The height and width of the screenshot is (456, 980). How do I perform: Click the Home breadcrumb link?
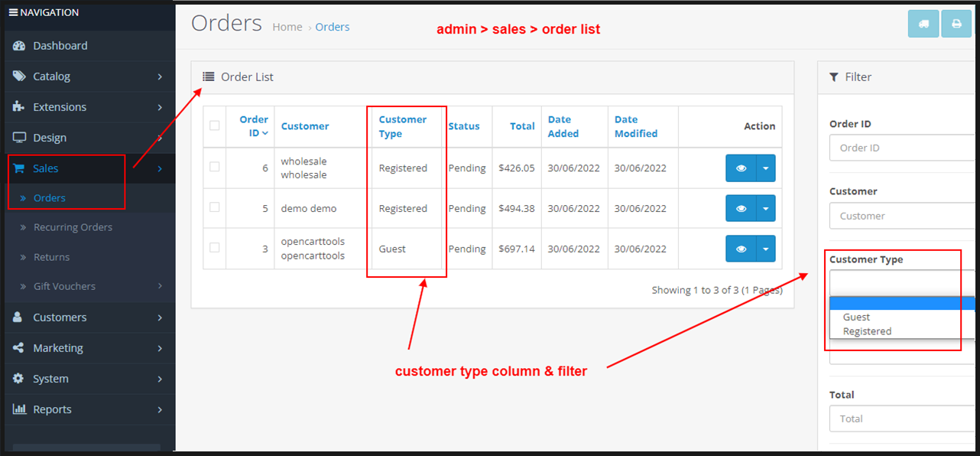[x=287, y=27]
